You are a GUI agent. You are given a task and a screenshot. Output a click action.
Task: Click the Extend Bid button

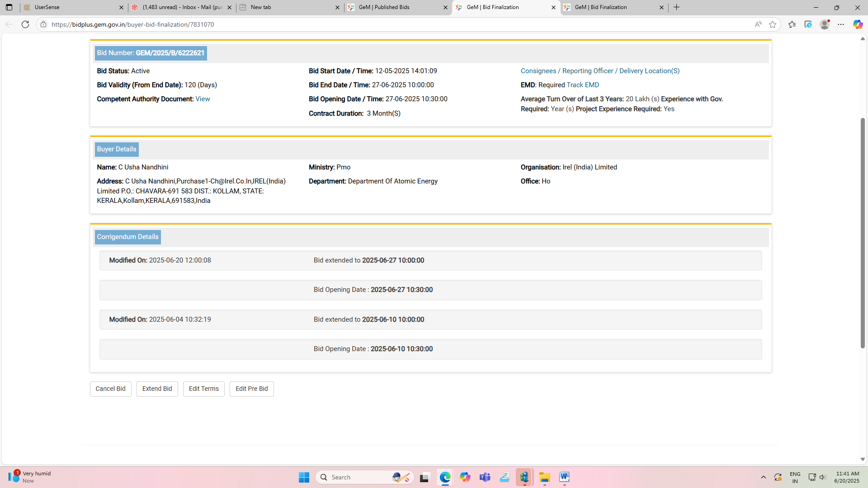[157, 389]
